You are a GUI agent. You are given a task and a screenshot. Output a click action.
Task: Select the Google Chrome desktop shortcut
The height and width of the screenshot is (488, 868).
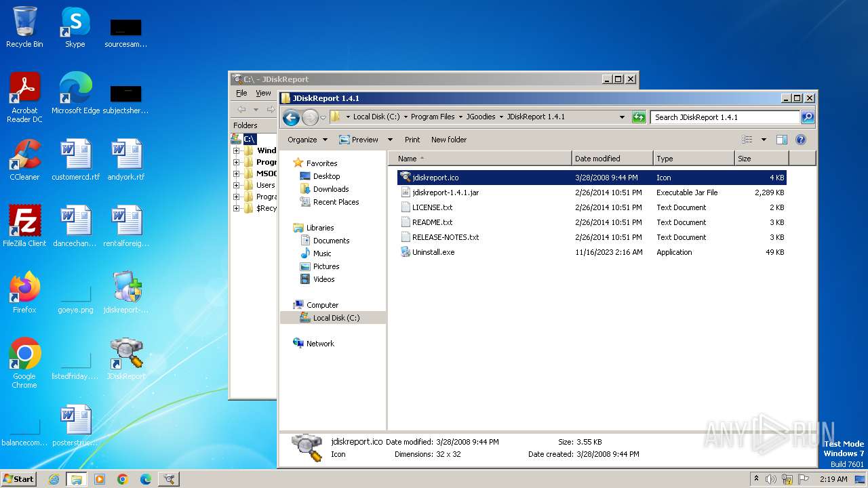(24, 363)
